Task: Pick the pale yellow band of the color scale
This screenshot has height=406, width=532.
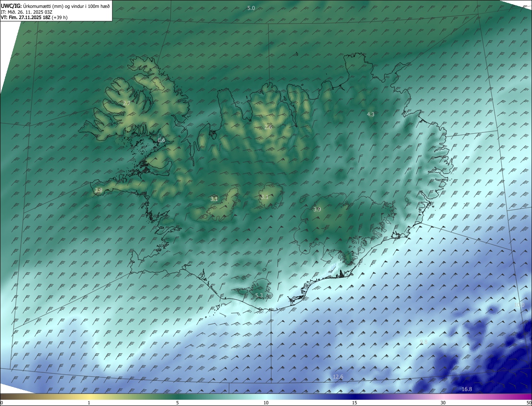Action: tap(89, 396)
